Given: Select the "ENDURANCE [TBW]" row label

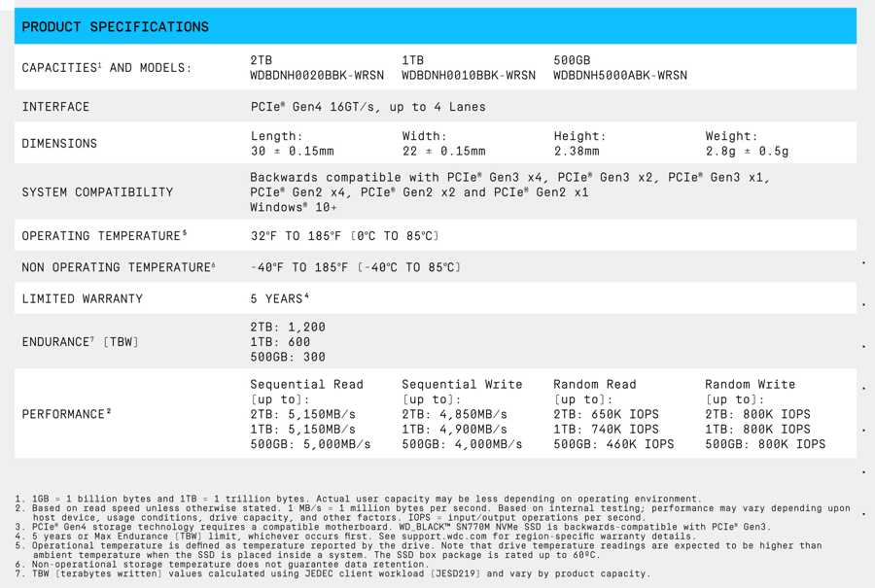Looking at the screenshot, I should pos(80,341).
